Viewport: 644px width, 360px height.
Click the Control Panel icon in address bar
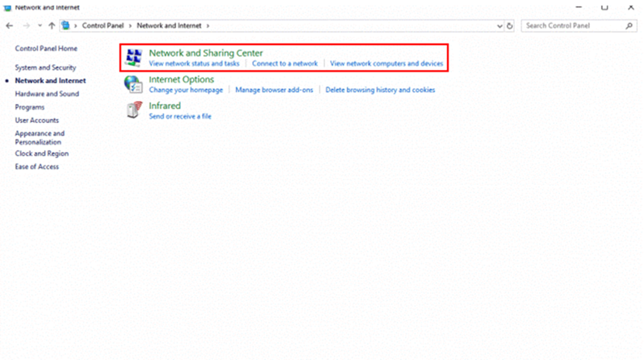(x=66, y=26)
